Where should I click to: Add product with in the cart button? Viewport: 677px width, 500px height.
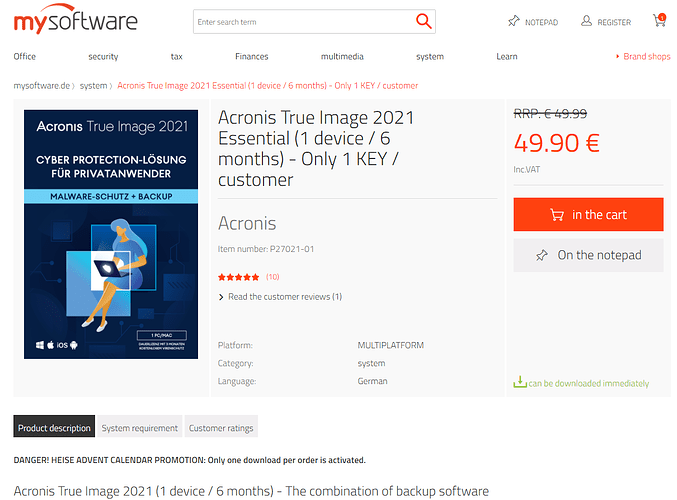588,215
